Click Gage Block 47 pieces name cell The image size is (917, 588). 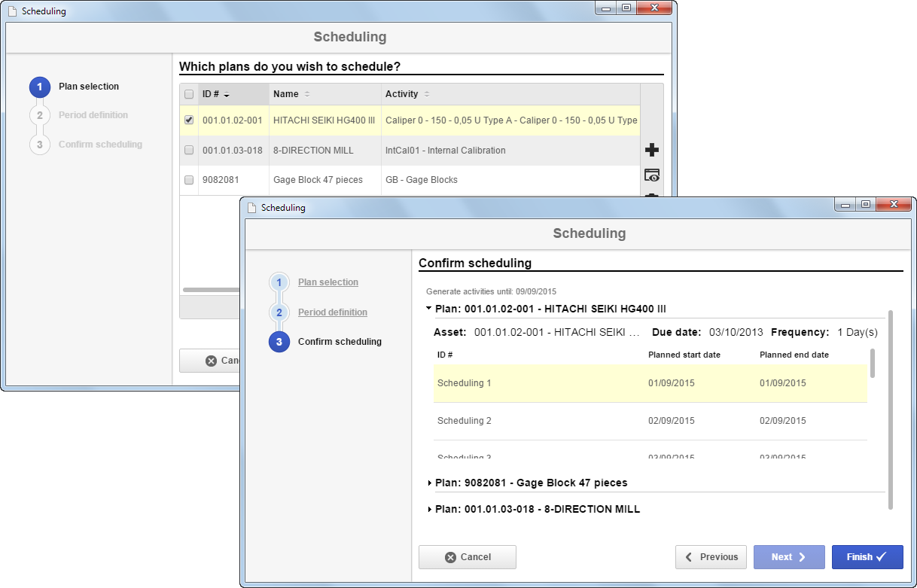(x=324, y=180)
